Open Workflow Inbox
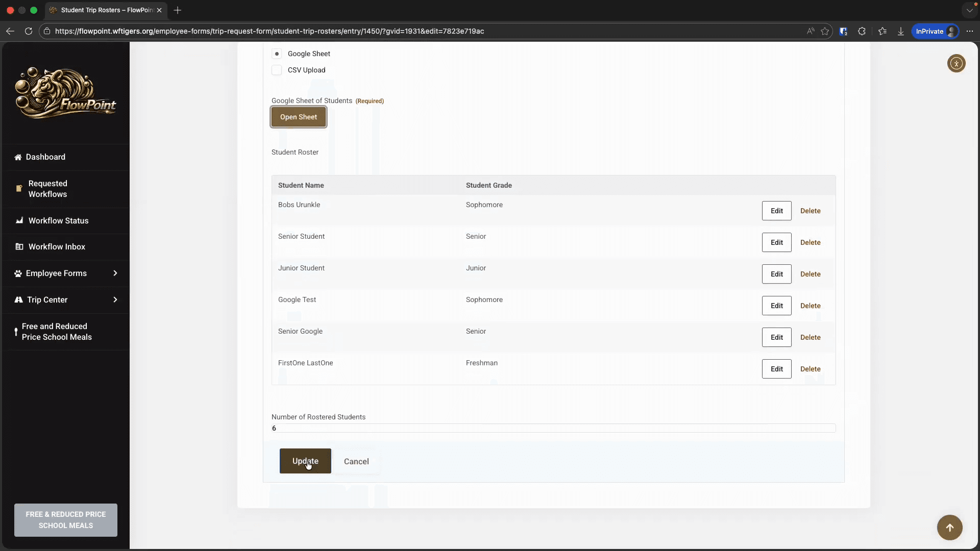Screen dimensions: 980x551 click(66, 246)
